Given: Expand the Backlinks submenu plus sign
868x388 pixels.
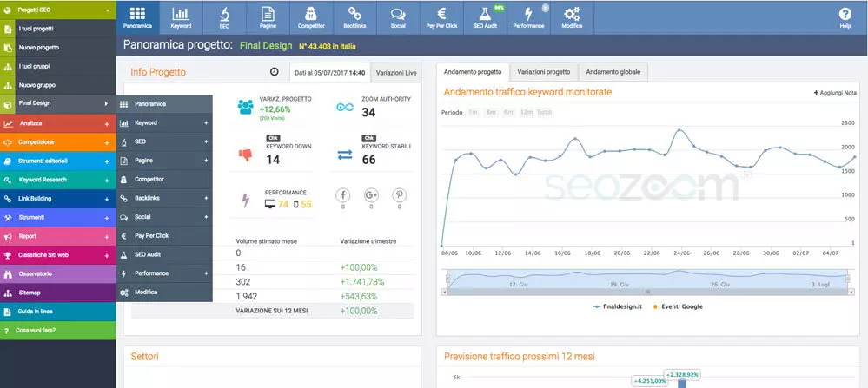Looking at the screenshot, I should click(x=206, y=198).
